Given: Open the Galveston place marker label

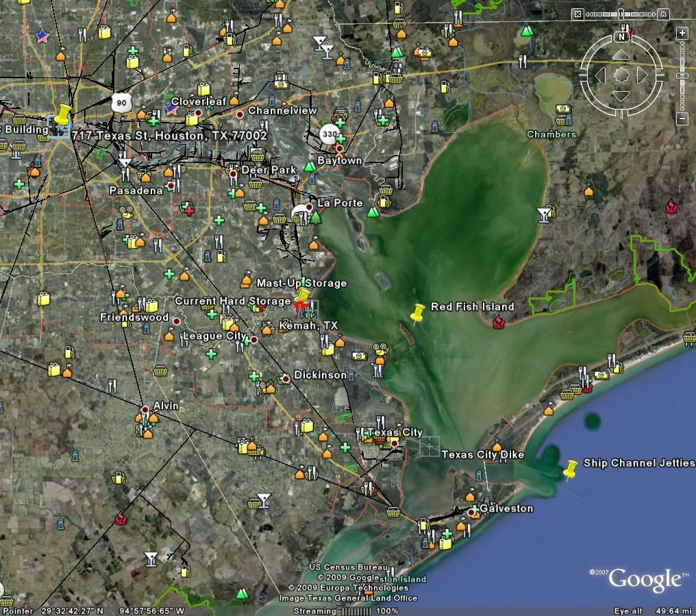Looking at the screenshot, I should [506, 509].
